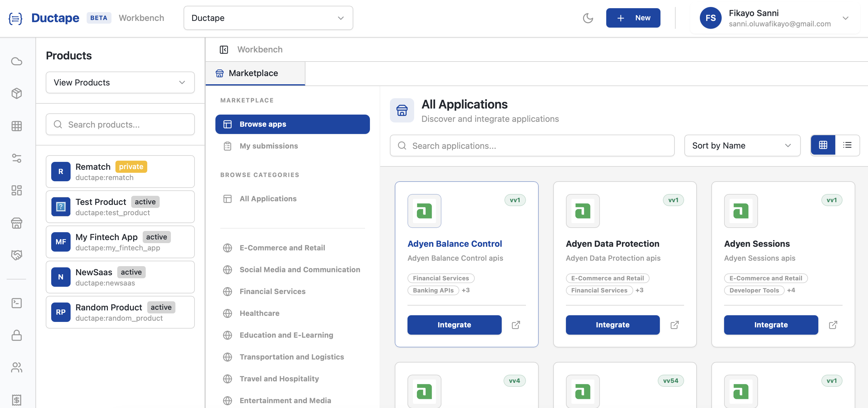Open the Adyen Balance Control title link
868x408 pixels.
[454, 244]
